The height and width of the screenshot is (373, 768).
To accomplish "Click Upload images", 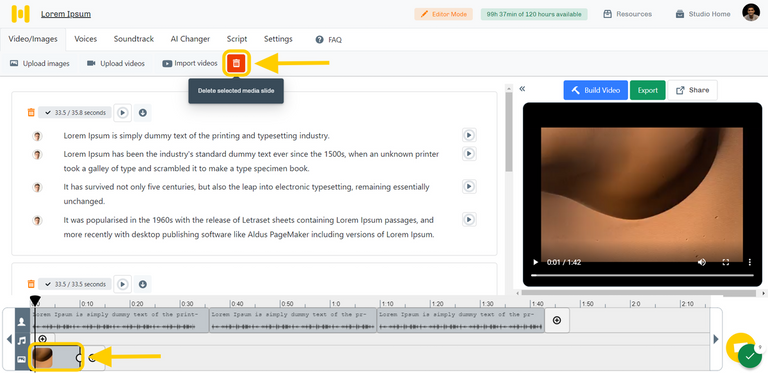I will [x=40, y=64].
